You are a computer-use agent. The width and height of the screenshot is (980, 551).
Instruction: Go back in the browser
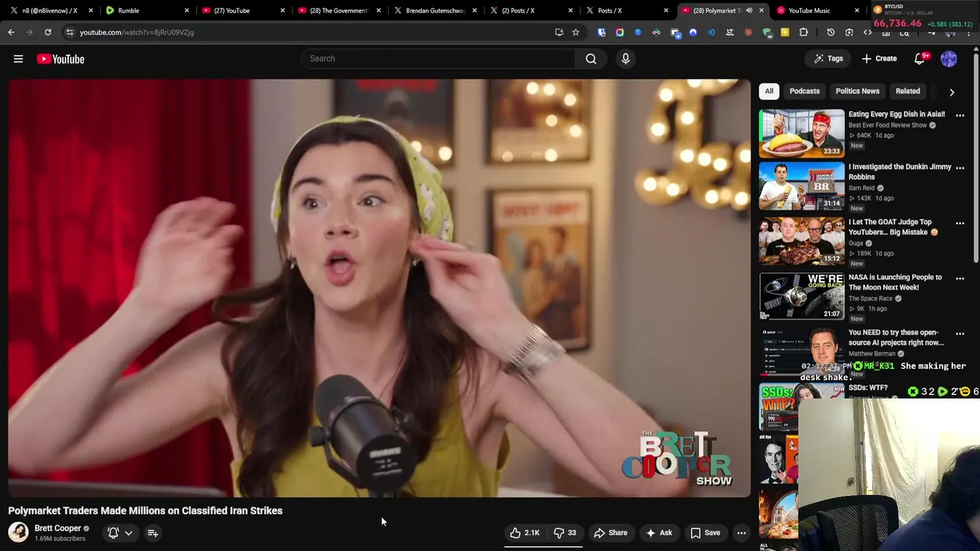coord(11,32)
